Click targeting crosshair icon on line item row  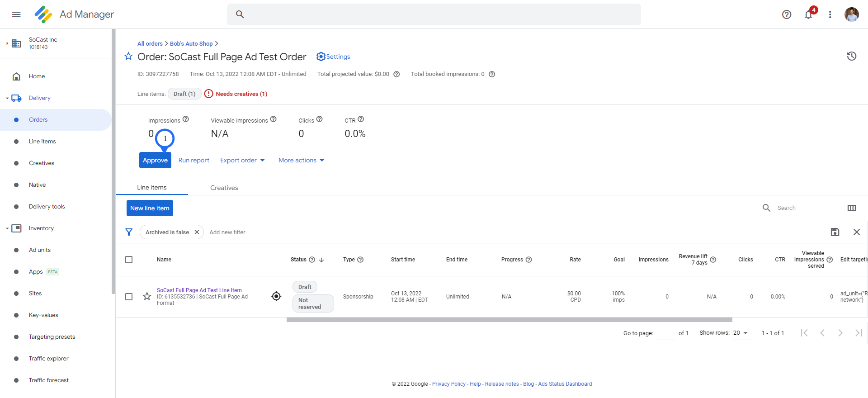(x=276, y=296)
